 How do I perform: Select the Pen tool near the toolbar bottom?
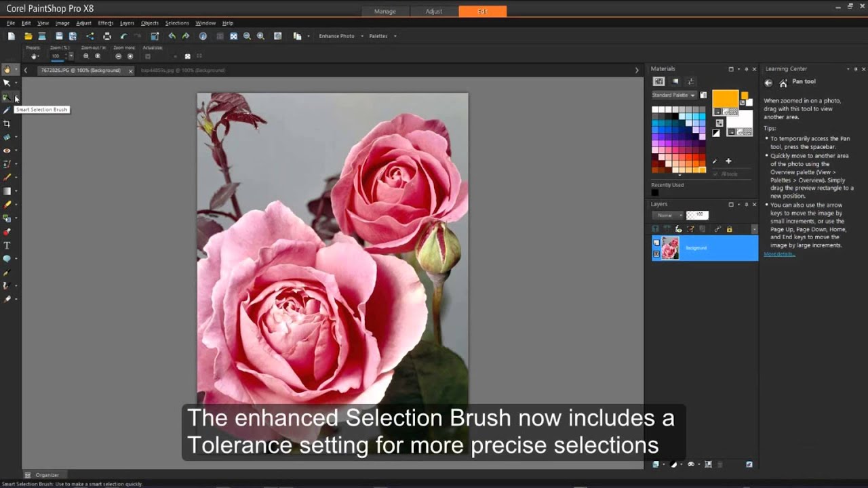pyautogui.click(x=7, y=272)
